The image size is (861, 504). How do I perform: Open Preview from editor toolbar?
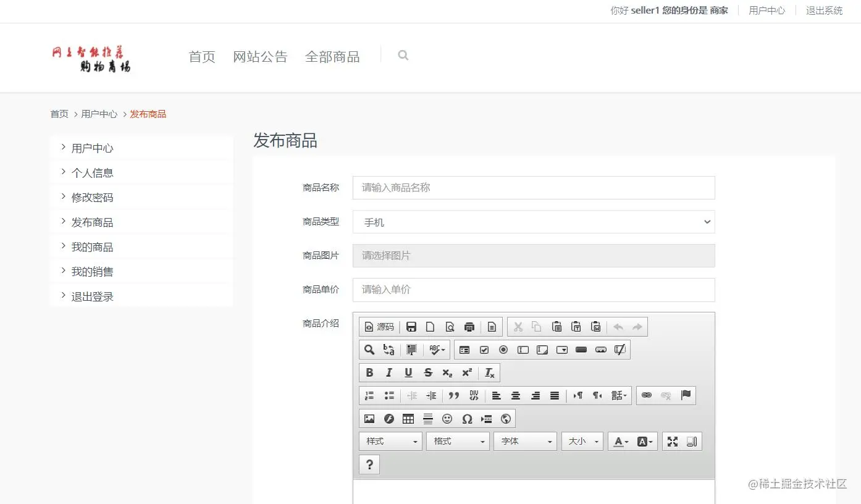pyautogui.click(x=450, y=327)
